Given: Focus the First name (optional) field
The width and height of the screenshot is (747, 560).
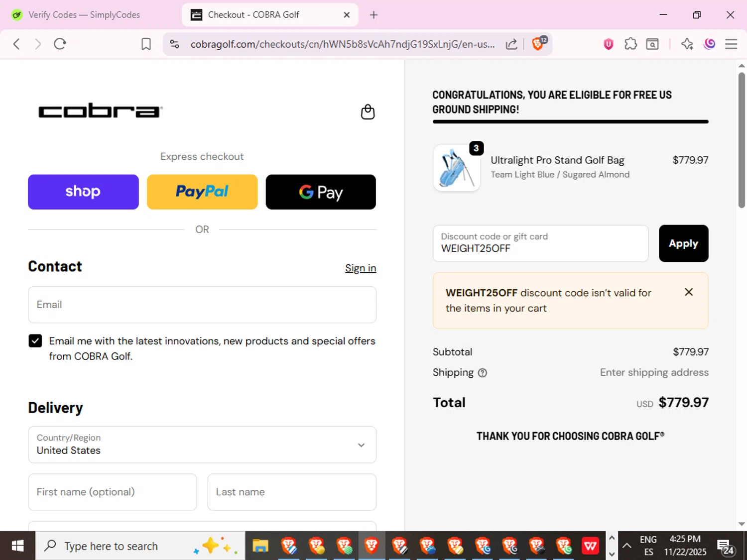Looking at the screenshot, I should (x=113, y=492).
